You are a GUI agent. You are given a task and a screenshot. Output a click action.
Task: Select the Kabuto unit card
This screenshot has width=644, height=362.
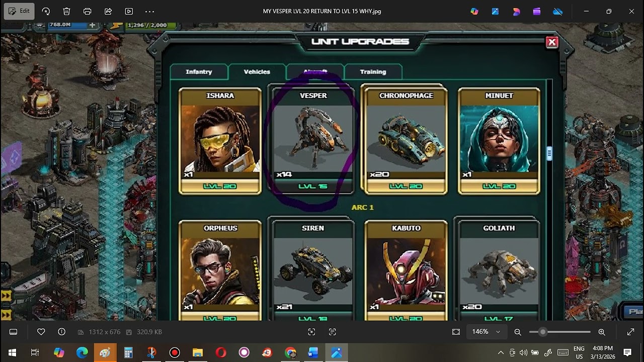pos(406,270)
